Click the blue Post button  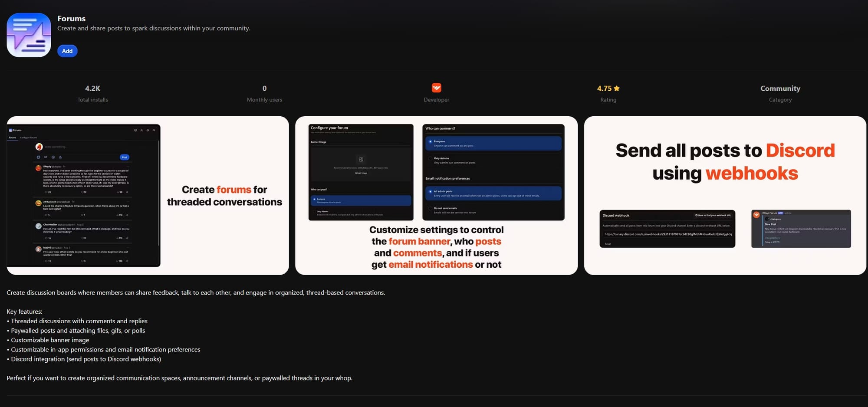125,157
